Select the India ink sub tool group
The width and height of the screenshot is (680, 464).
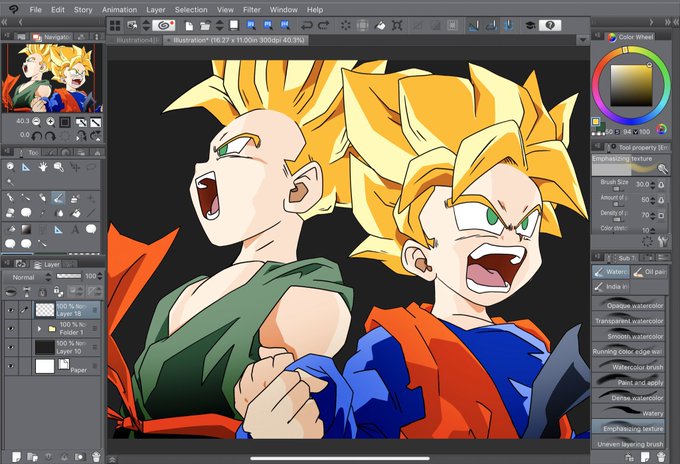[611, 287]
